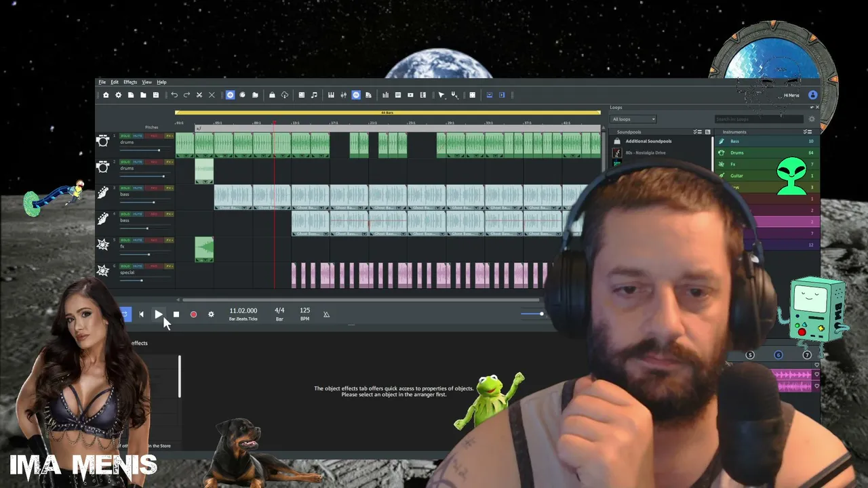Select Additional Soundpools in the list

(660, 142)
